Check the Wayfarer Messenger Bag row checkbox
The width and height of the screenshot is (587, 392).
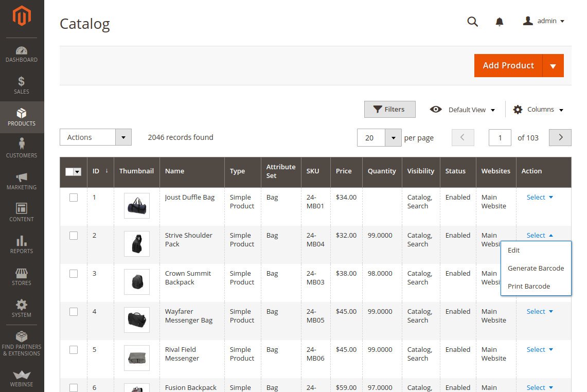pos(74,312)
